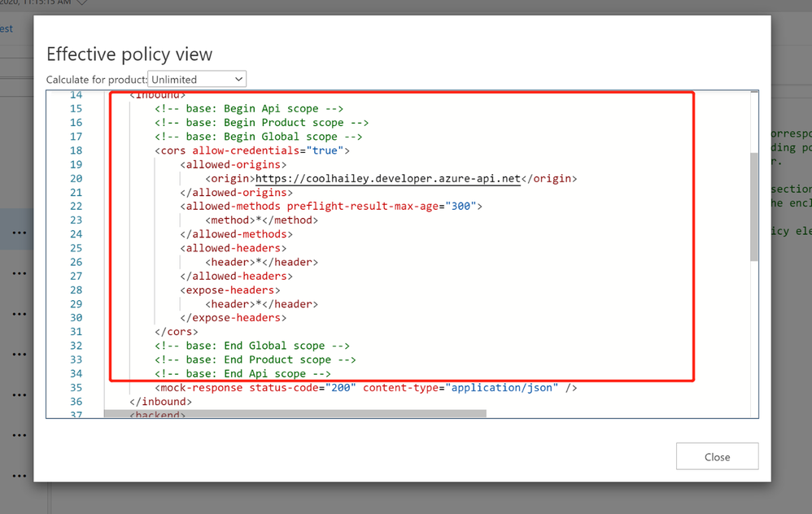This screenshot has width=812, height=514.
Task: Click line number 14 in the gutter
Action: coord(76,94)
